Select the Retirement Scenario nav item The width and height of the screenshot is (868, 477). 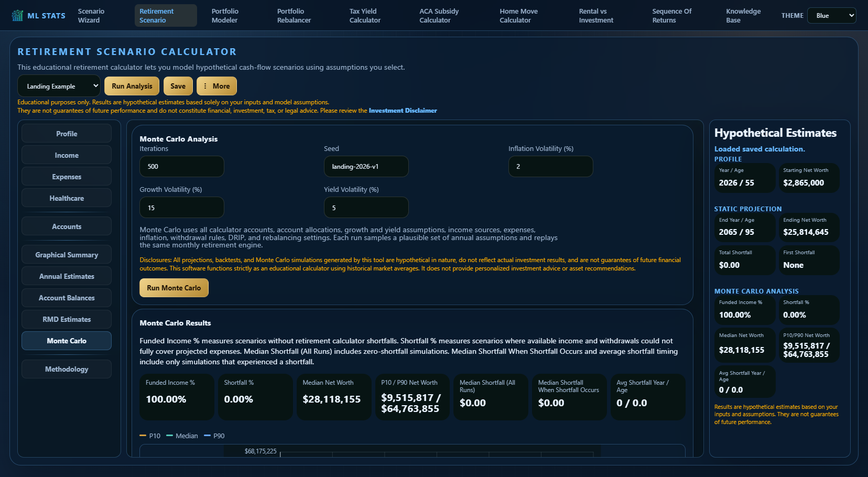pos(166,16)
